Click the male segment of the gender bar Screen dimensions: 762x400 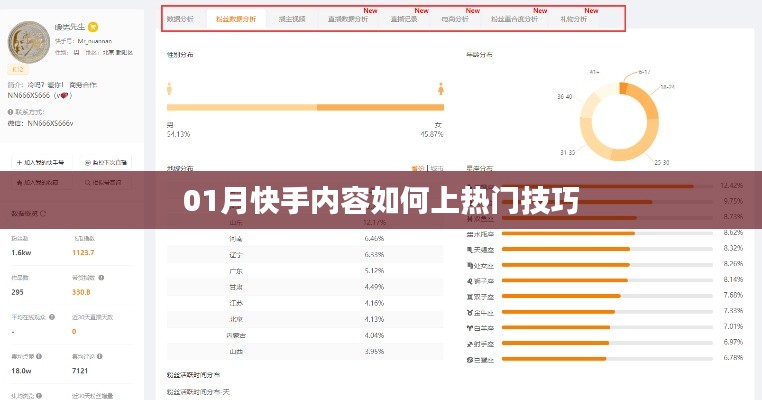[x=242, y=107]
